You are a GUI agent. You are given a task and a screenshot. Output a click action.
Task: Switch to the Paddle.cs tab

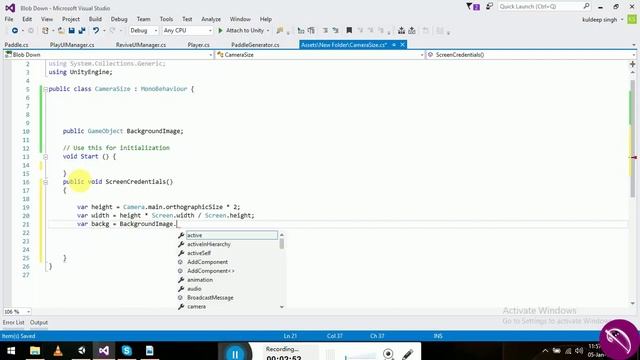tap(16, 45)
